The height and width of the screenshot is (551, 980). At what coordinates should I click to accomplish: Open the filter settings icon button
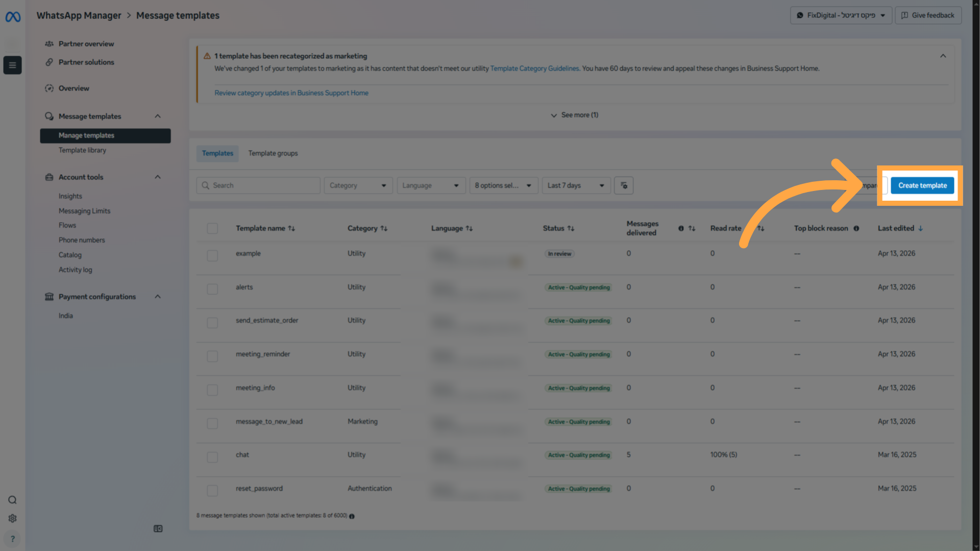point(624,185)
